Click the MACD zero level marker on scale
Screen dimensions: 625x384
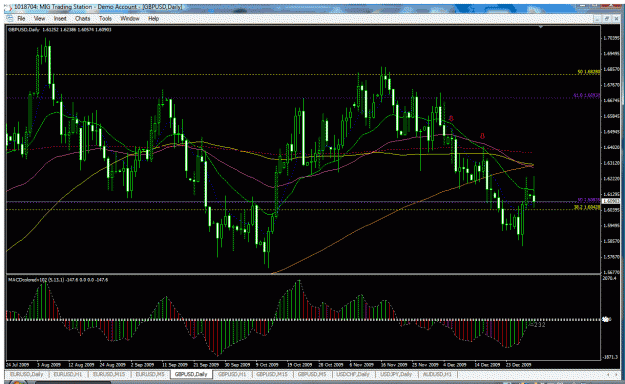[x=606, y=319]
